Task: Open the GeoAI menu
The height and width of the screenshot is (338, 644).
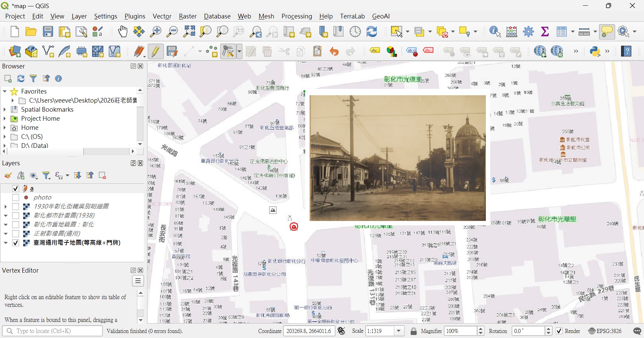Action: point(381,16)
